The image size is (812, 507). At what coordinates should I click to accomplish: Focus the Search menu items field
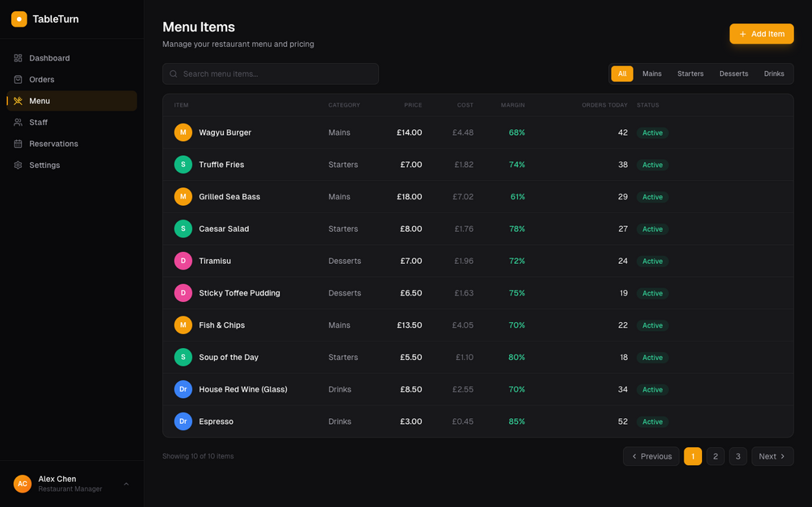(275, 73)
